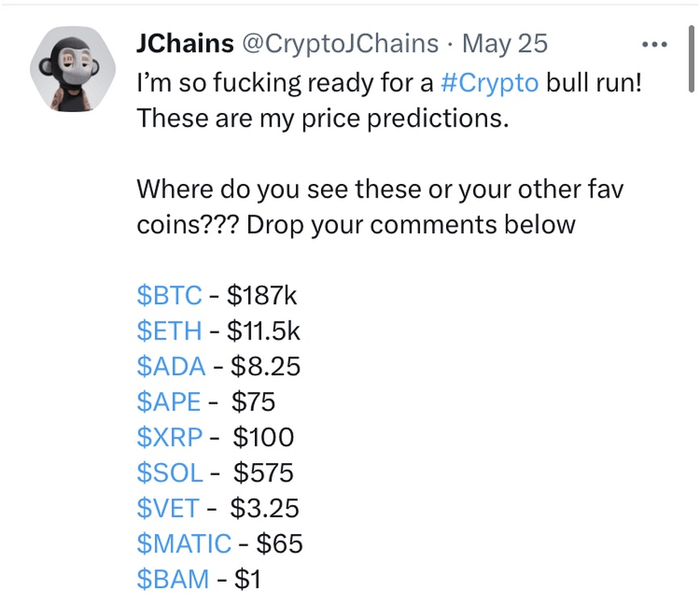Open the May 25 tweet timestamp
This screenshot has width=700, height=605.
pyautogui.click(x=505, y=44)
